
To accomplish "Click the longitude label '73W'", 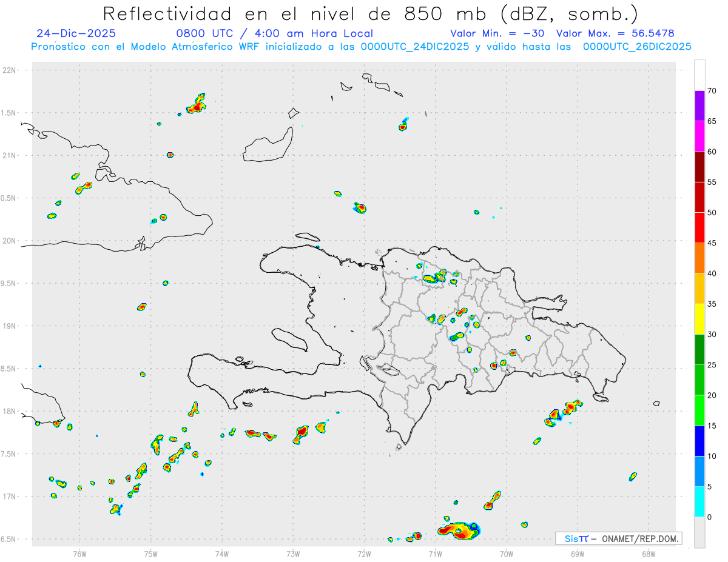I will tap(293, 553).
